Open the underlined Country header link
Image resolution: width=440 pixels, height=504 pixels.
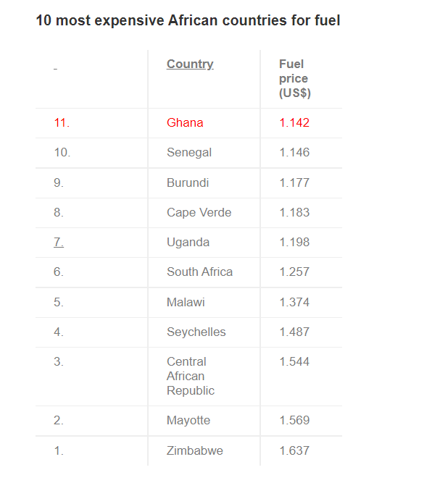[x=190, y=64]
